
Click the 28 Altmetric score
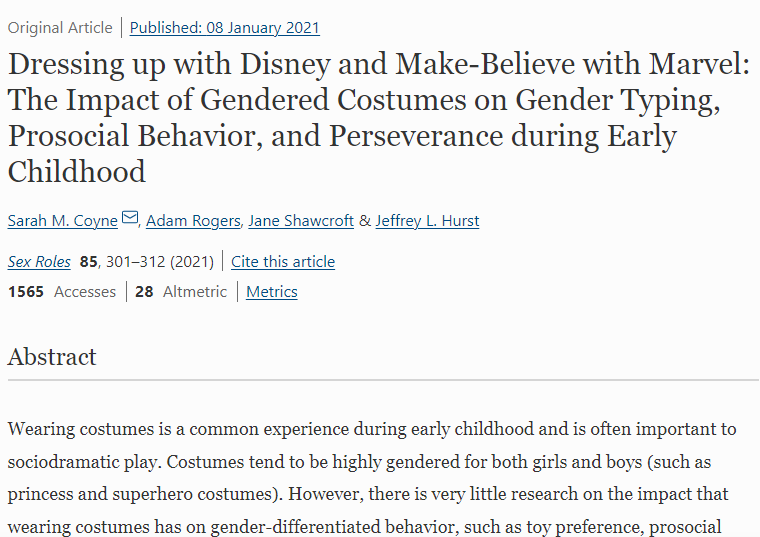click(181, 292)
